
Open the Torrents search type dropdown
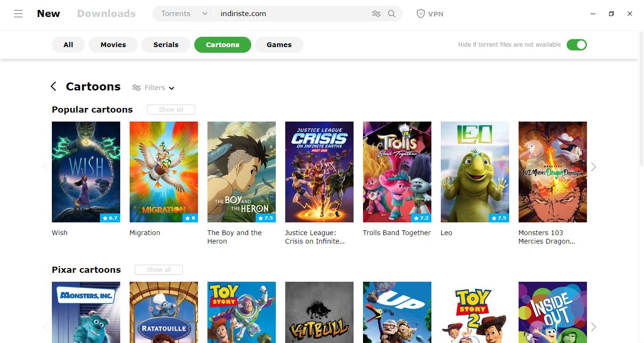(x=183, y=14)
